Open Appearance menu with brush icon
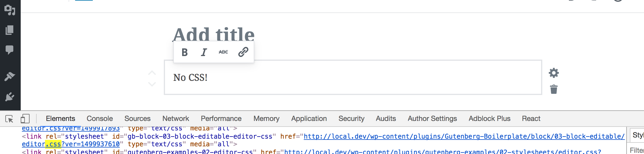Image resolution: width=644 pixels, height=154 pixels. click(10, 76)
